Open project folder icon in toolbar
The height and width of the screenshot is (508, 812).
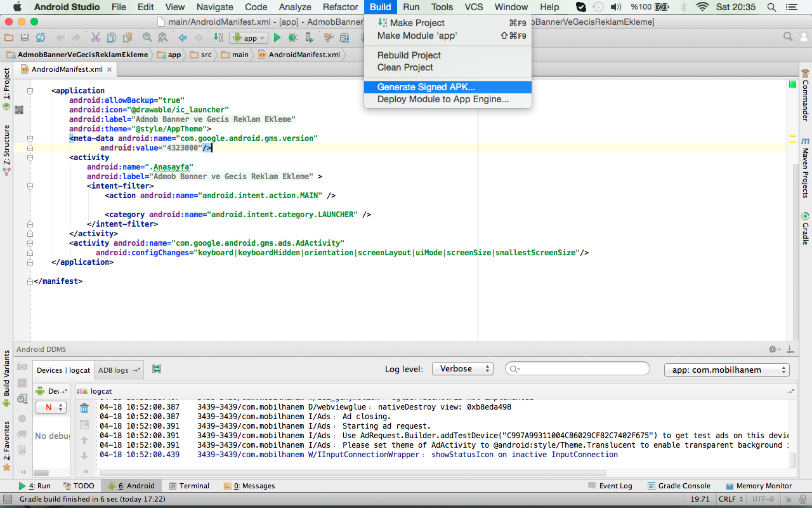[x=9, y=38]
